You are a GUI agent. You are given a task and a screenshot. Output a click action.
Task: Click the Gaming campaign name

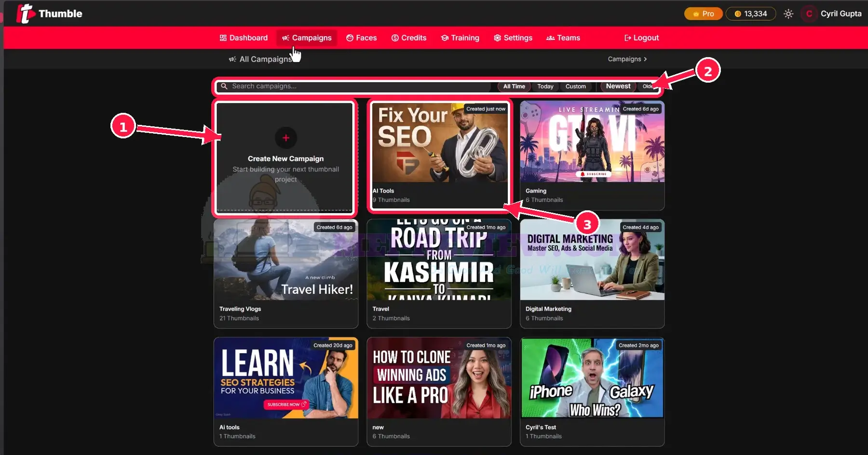(x=536, y=191)
